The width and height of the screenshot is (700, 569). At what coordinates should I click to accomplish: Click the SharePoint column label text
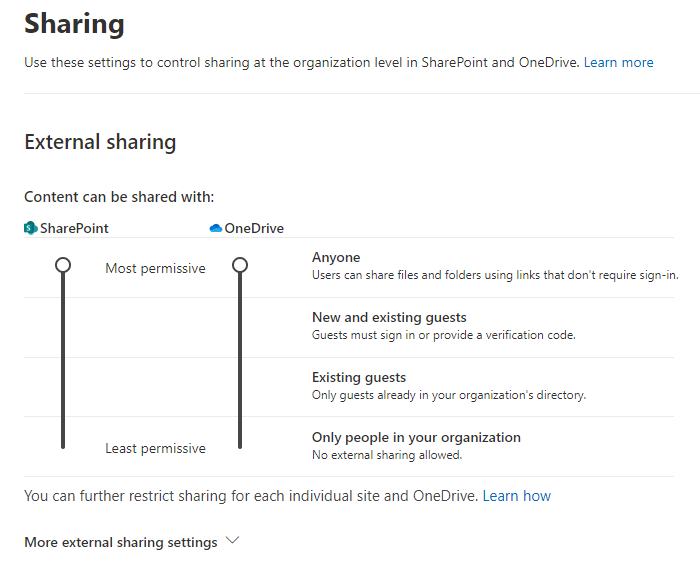(x=74, y=228)
